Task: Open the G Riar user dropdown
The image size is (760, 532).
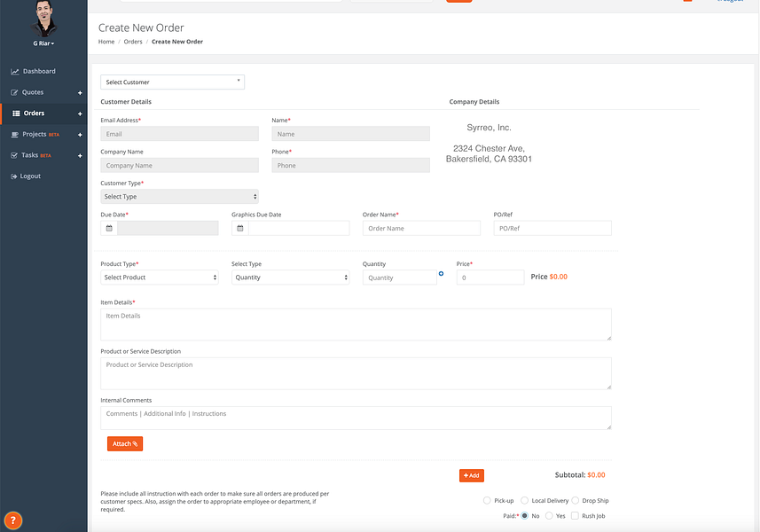Action: tap(43, 43)
